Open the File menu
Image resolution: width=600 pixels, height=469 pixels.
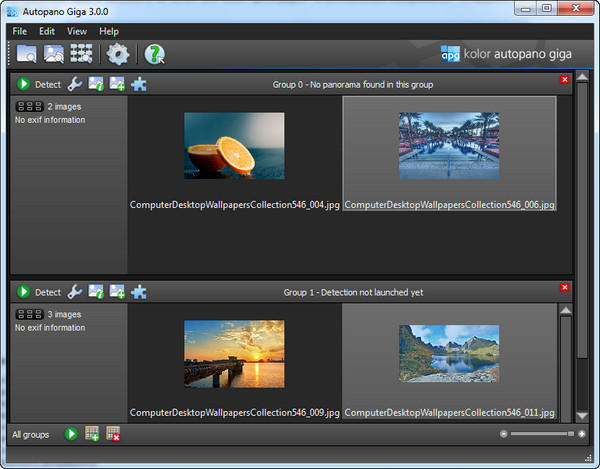pos(20,31)
